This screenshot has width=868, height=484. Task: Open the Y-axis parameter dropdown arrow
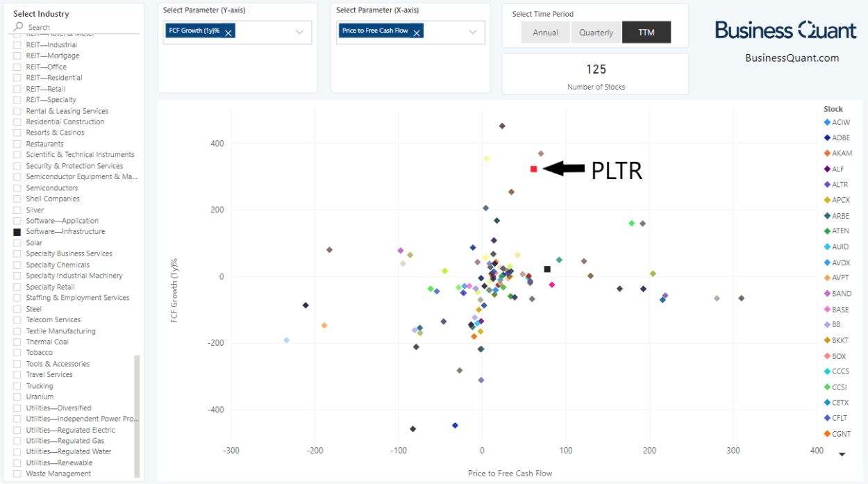300,32
